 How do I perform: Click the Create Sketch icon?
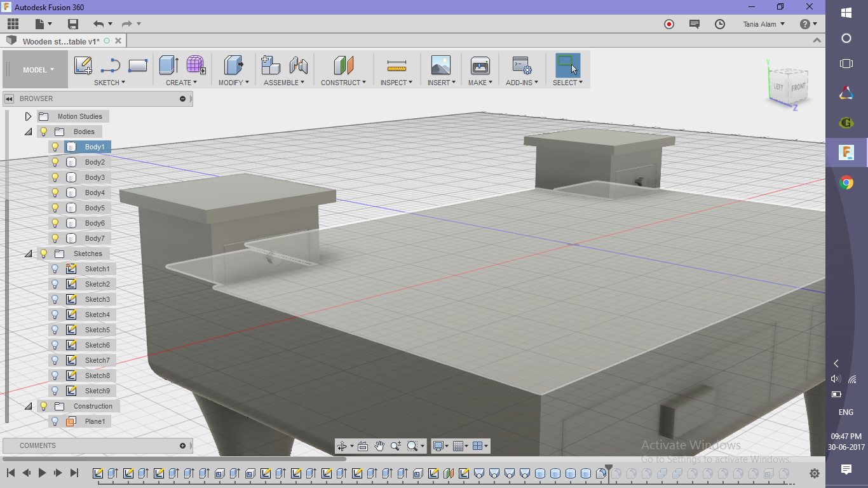pos(83,65)
